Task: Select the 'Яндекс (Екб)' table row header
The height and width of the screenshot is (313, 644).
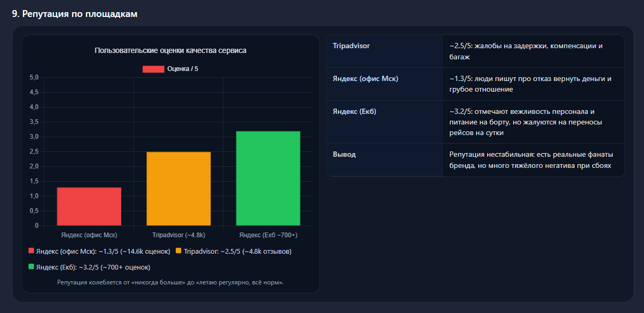Action: click(354, 112)
